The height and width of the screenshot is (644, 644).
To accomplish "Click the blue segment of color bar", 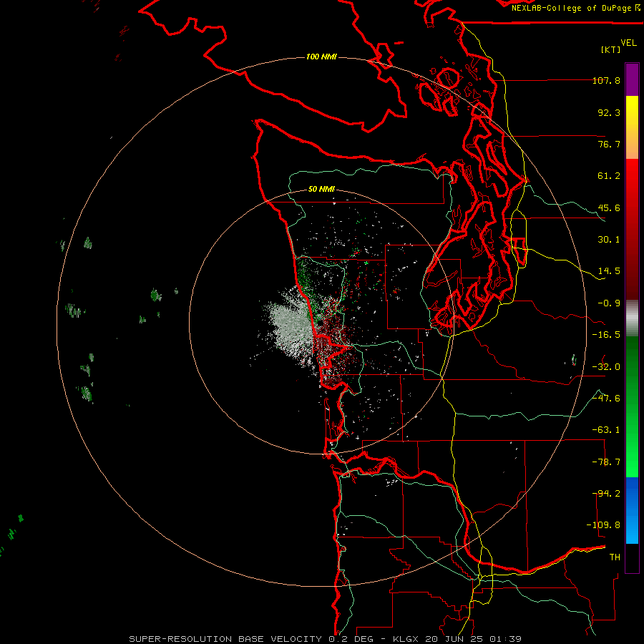I will coord(632,510).
